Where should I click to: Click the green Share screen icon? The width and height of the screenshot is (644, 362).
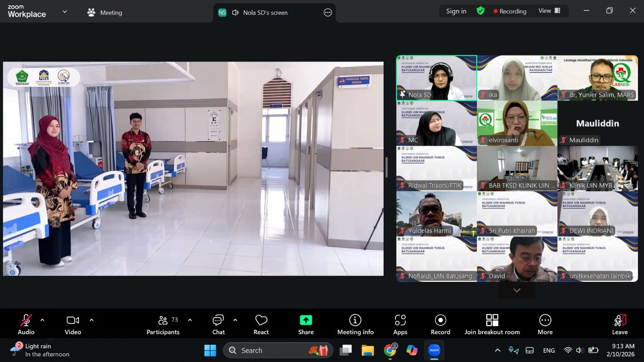coord(305,320)
